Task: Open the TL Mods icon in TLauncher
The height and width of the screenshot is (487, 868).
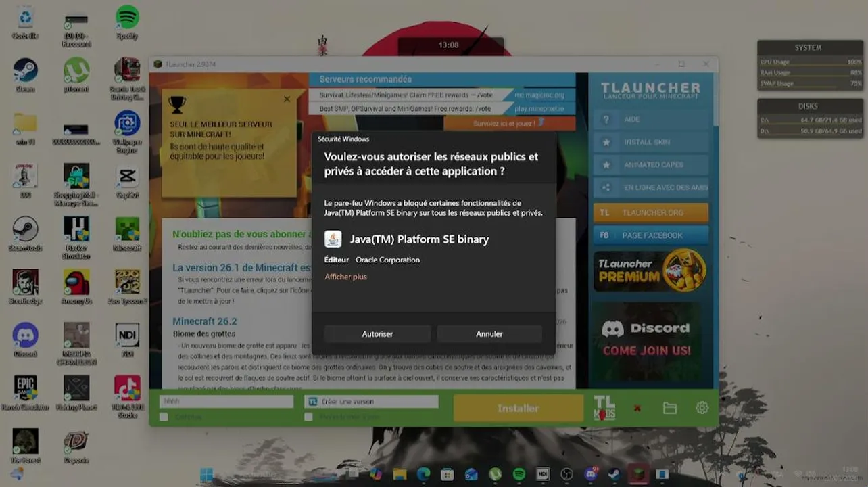Action: (604, 408)
